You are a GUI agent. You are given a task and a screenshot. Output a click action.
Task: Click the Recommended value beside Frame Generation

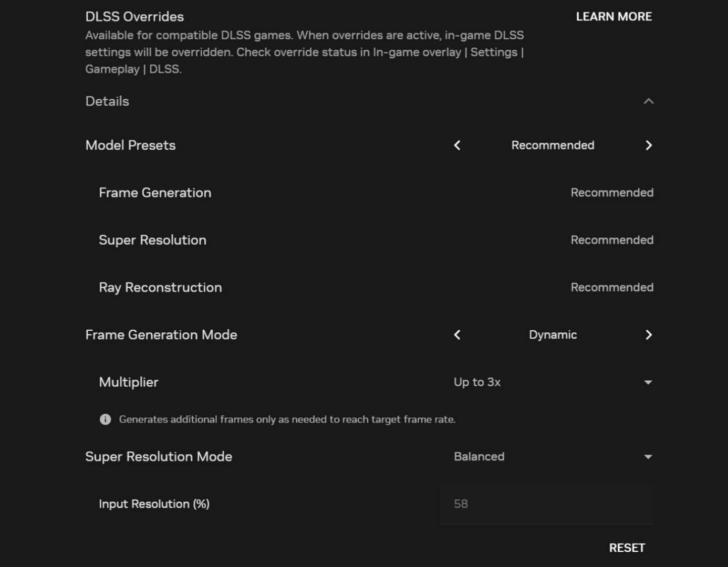click(612, 193)
